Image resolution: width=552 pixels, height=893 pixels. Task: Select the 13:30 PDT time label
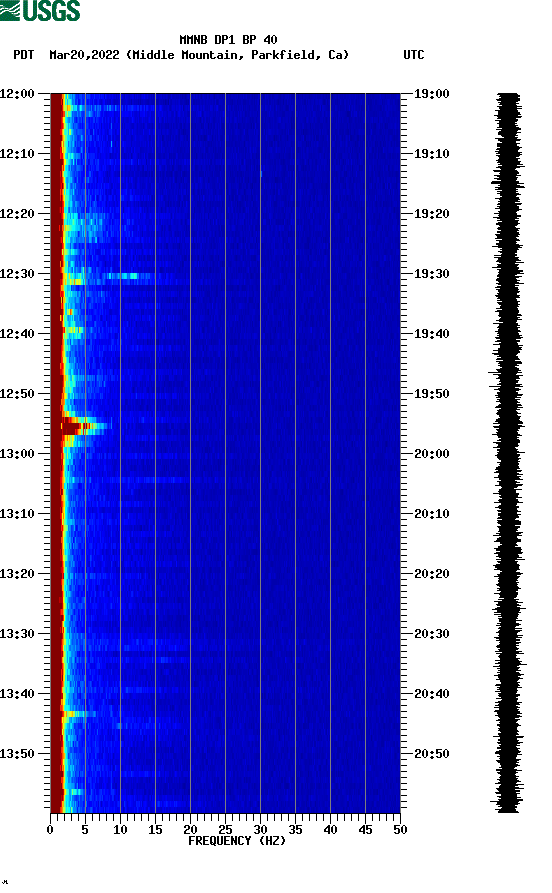point(17,633)
